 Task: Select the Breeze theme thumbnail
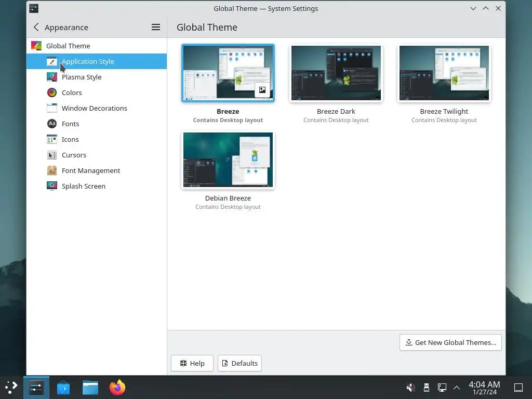pos(228,73)
